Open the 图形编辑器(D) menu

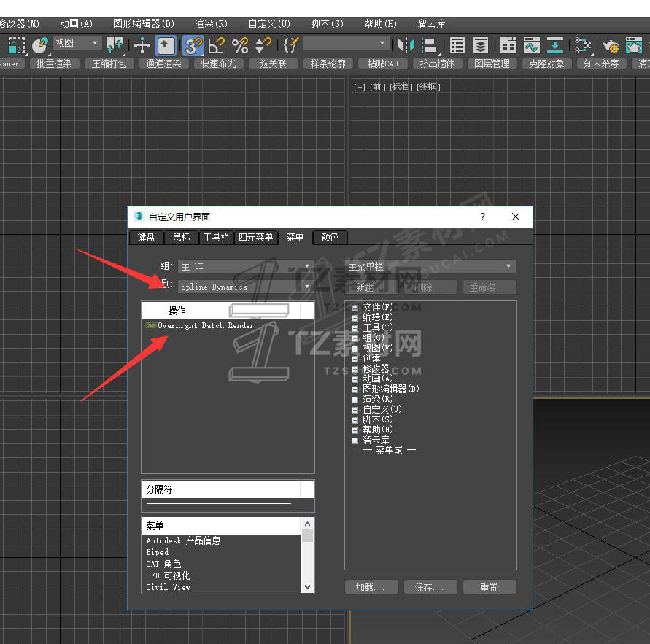pyautogui.click(x=144, y=23)
